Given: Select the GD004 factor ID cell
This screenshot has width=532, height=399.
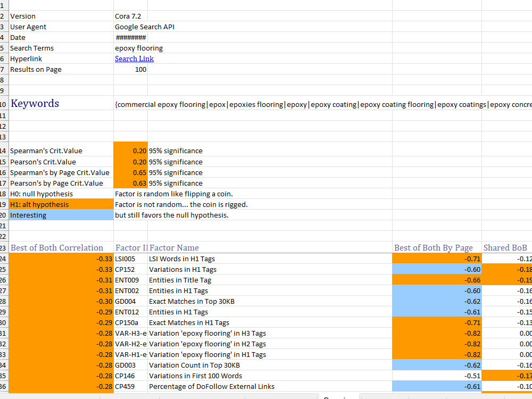Looking at the screenshot, I should 130,301.
